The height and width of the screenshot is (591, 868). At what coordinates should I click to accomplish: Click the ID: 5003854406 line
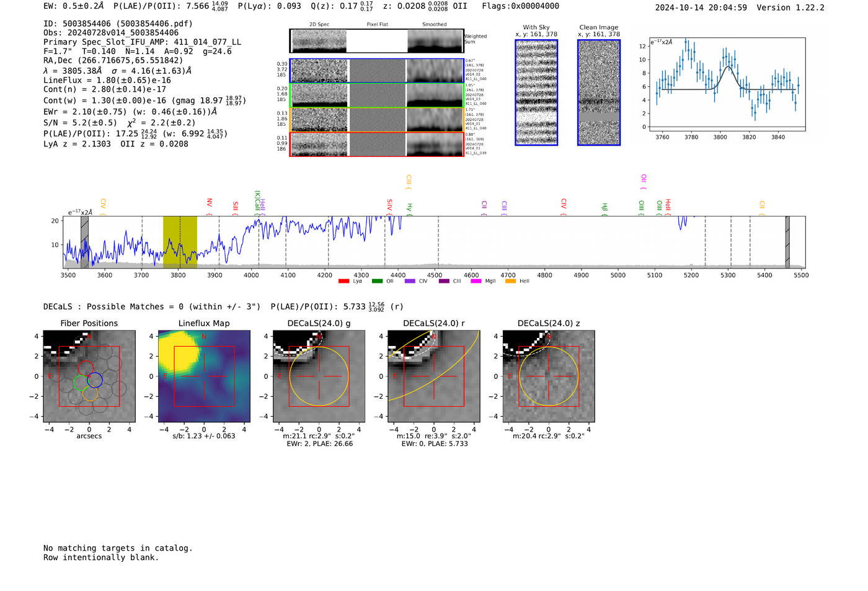tap(118, 24)
